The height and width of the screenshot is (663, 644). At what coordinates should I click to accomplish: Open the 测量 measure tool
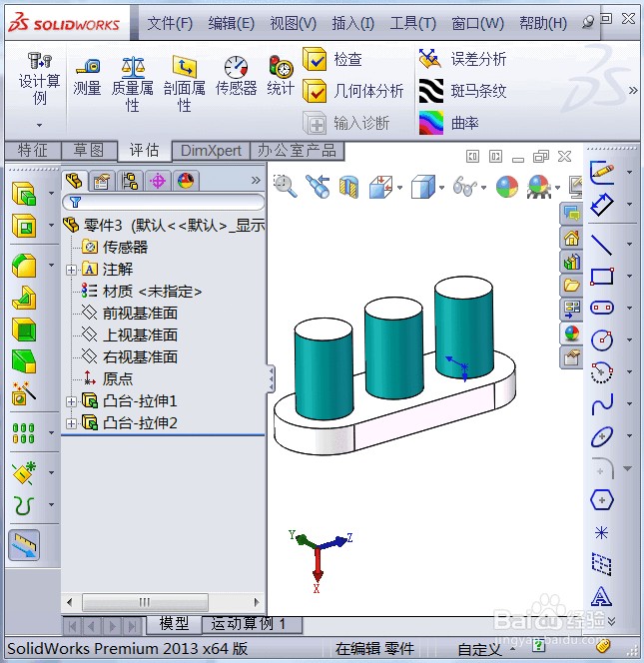87,77
